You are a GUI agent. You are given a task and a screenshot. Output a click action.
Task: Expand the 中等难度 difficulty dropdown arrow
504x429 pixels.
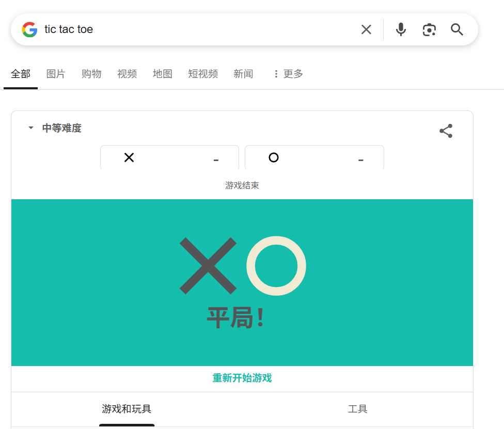point(31,128)
